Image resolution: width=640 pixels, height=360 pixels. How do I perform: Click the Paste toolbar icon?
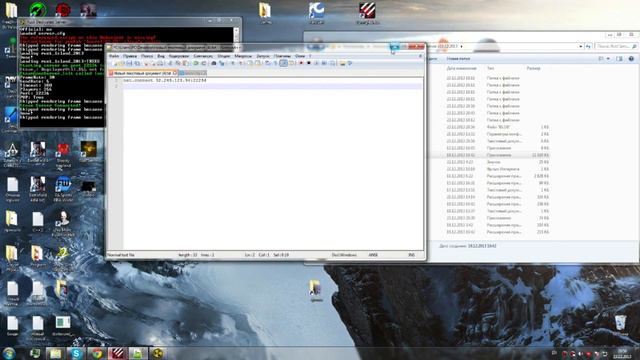185,63
